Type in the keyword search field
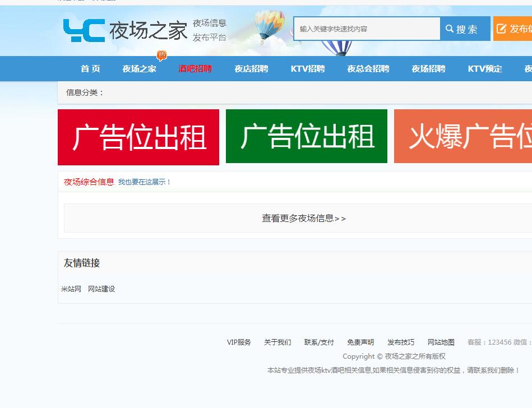Viewport: 532px width, 408px height. pos(367,29)
